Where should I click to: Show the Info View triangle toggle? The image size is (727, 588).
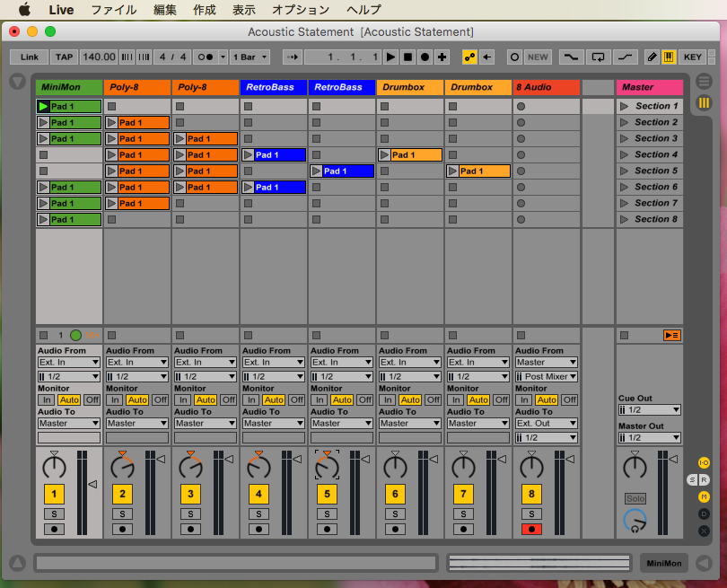coord(17,563)
